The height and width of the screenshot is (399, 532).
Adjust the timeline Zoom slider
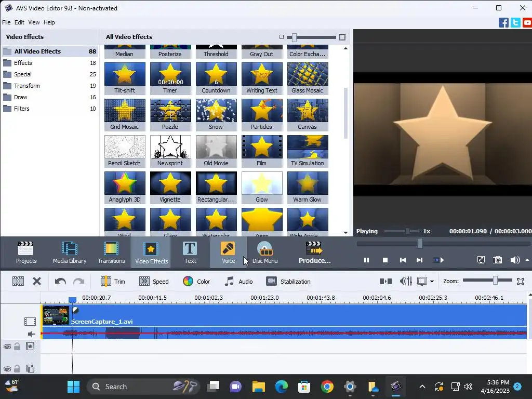click(x=495, y=280)
